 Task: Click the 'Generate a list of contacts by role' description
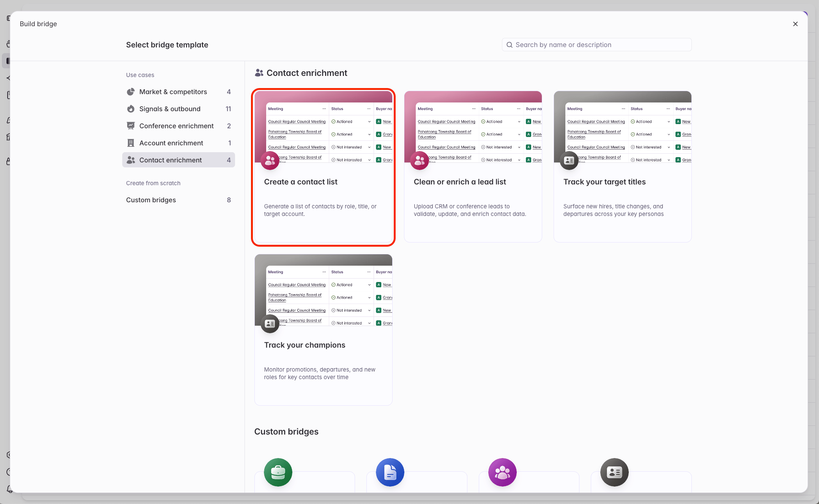tap(320, 210)
